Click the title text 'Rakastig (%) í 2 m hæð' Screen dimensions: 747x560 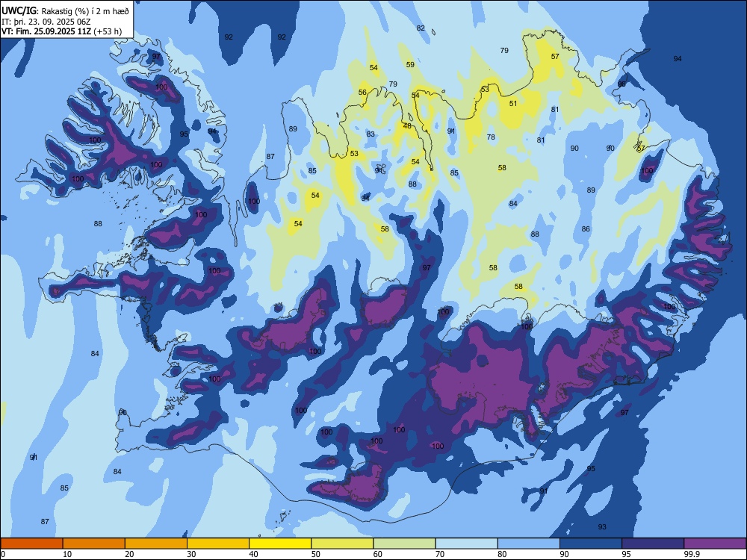[x=85, y=11]
